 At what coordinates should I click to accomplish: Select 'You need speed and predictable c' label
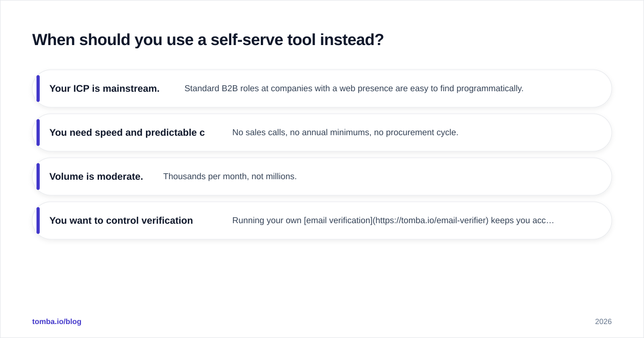[x=127, y=133]
